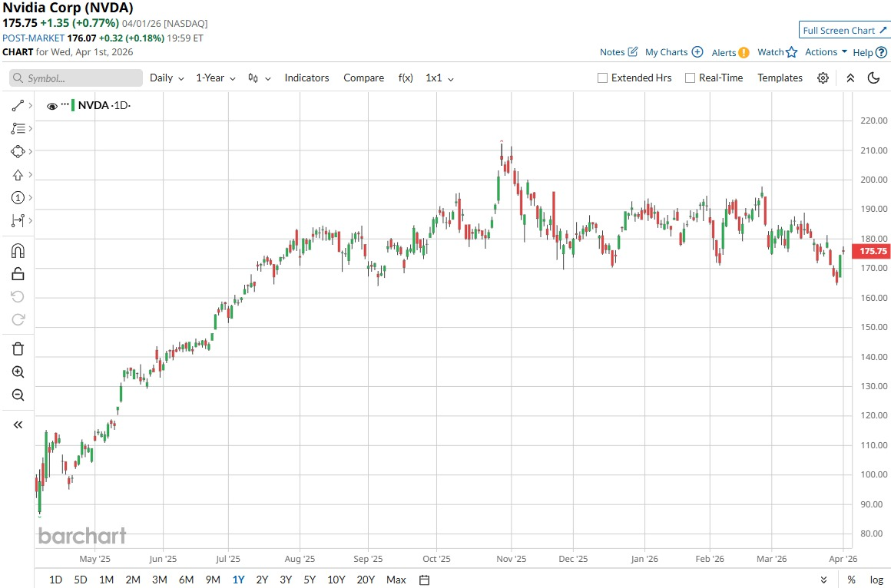Toggle NVDA series visibility eye icon
891x588 pixels.
pos(51,106)
